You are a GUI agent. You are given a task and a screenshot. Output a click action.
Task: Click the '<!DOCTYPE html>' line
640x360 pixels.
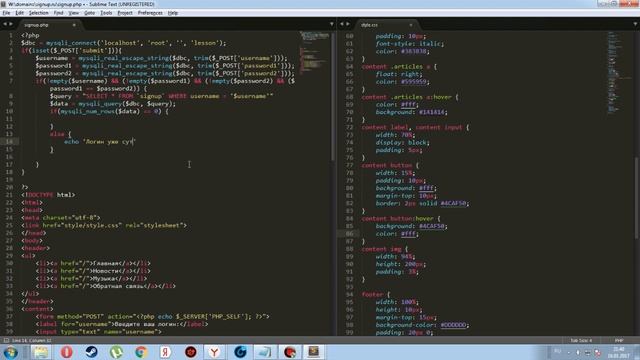tap(48, 195)
